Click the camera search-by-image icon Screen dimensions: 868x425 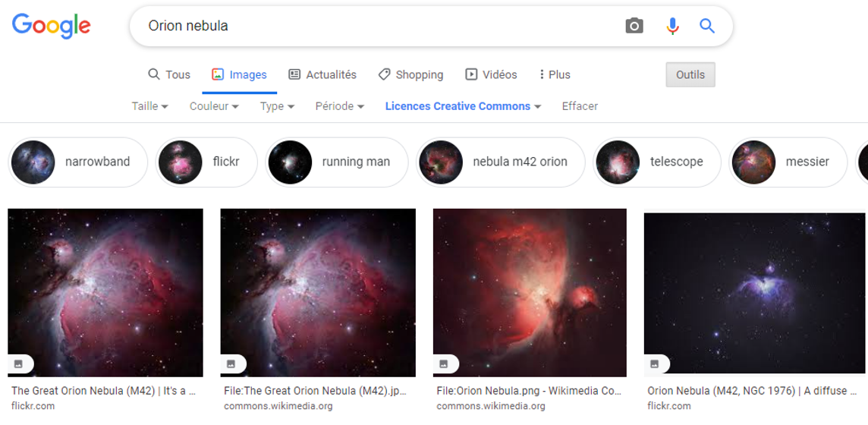click(x=634, y=26)
